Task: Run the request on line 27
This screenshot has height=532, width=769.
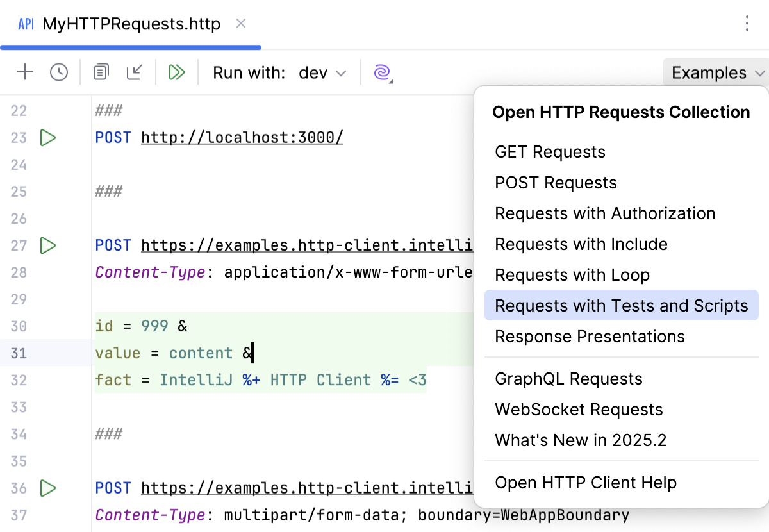Action: tap(47, 245)
